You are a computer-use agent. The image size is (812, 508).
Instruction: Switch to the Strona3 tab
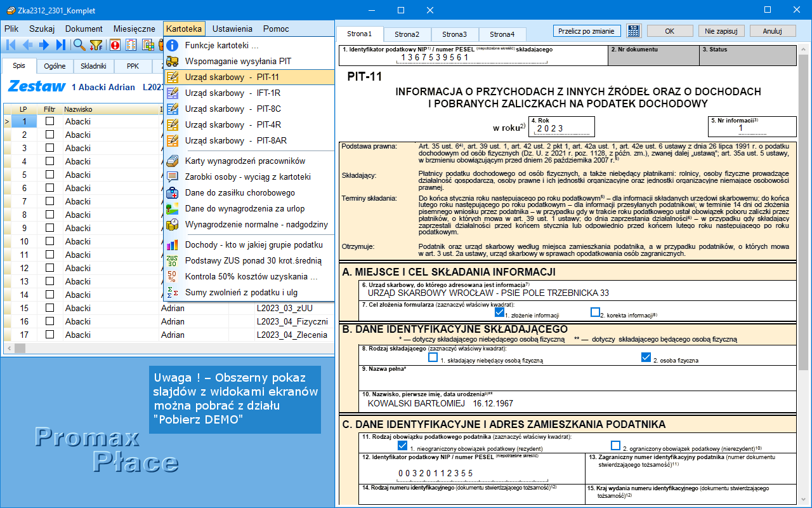(455, 34)
